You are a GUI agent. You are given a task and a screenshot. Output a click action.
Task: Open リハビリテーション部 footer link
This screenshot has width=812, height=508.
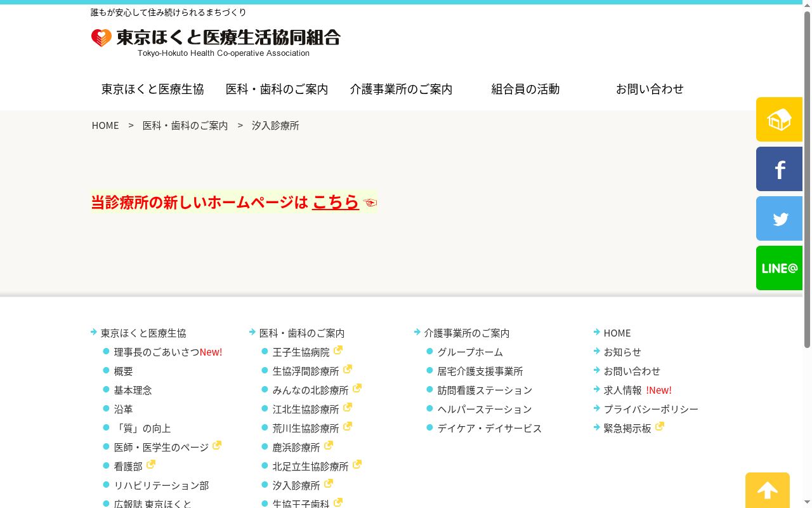tap(162, 485)
